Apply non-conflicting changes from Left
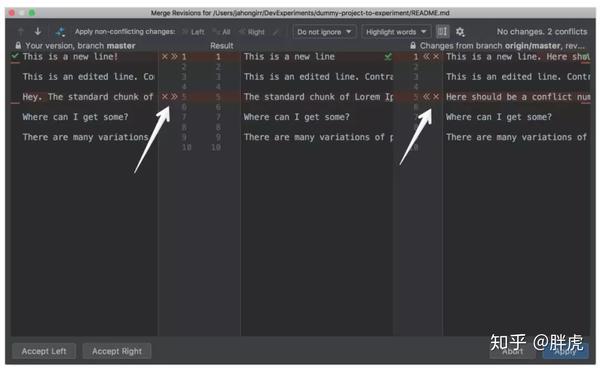600x368 pixels. [x=193, y=32]
